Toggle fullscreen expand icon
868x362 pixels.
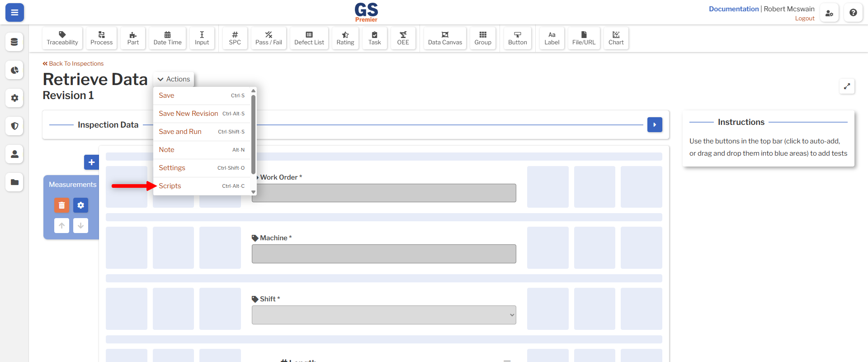pos(847,86)
